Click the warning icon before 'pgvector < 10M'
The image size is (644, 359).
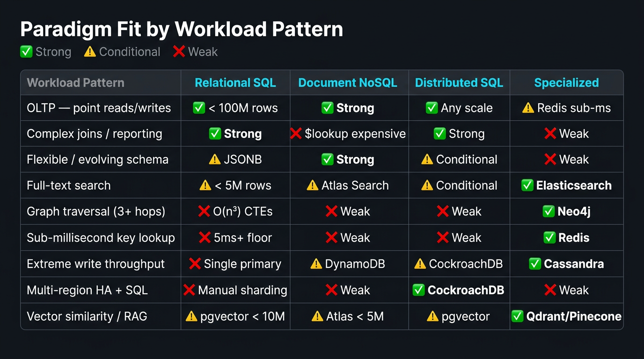191,316
